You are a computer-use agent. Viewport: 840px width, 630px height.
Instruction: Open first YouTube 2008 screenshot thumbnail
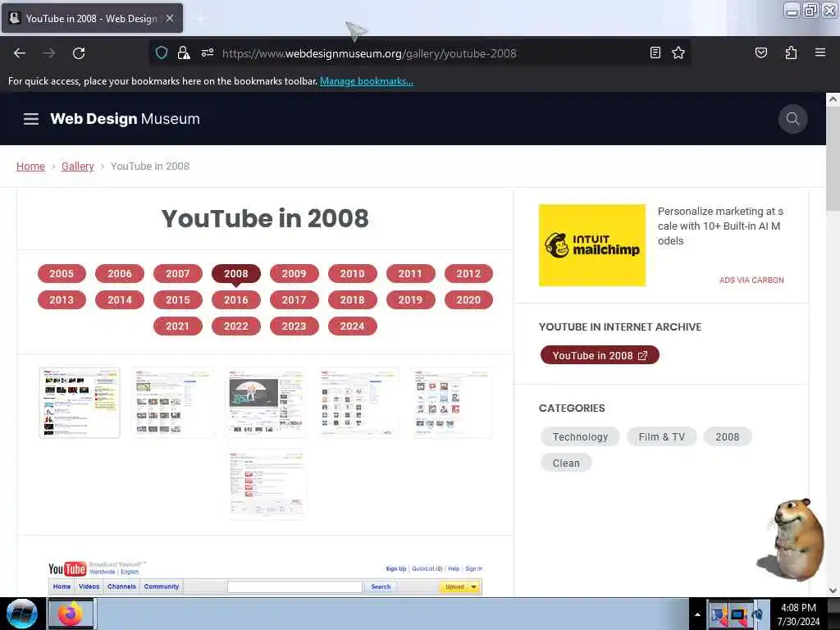click(80, 402)
